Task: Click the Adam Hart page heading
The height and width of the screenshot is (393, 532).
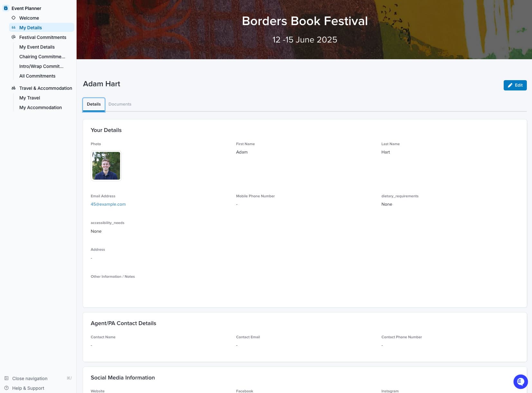Action: point(102,84)
